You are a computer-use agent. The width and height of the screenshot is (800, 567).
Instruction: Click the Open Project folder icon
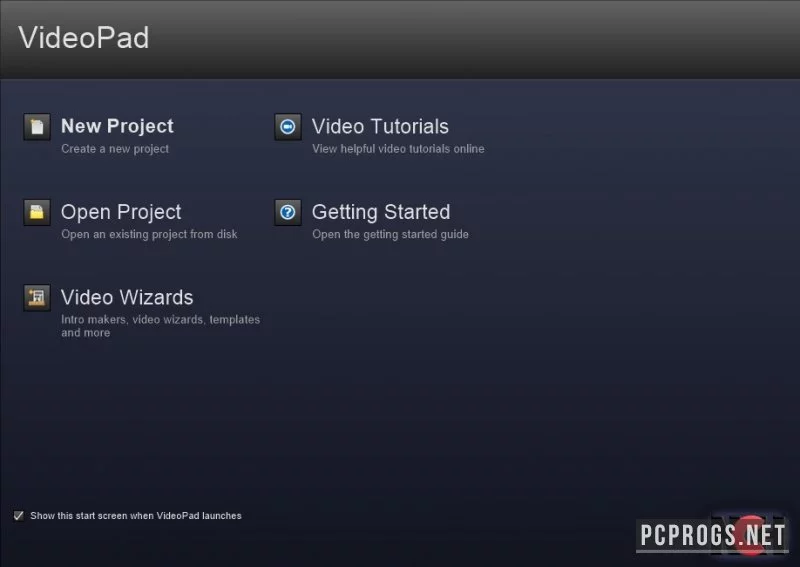click(x=37, y=212)
